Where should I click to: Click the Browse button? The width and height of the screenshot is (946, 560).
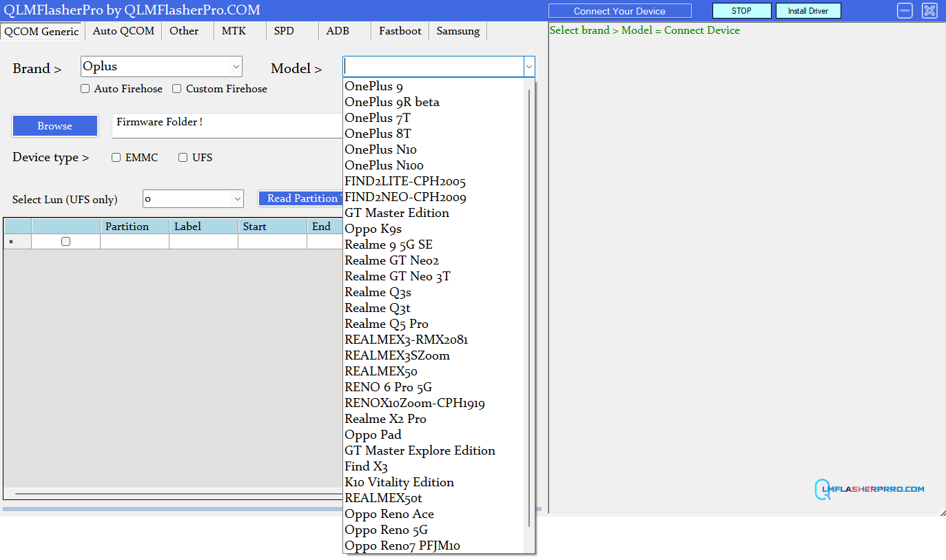(x=55, y=126)
